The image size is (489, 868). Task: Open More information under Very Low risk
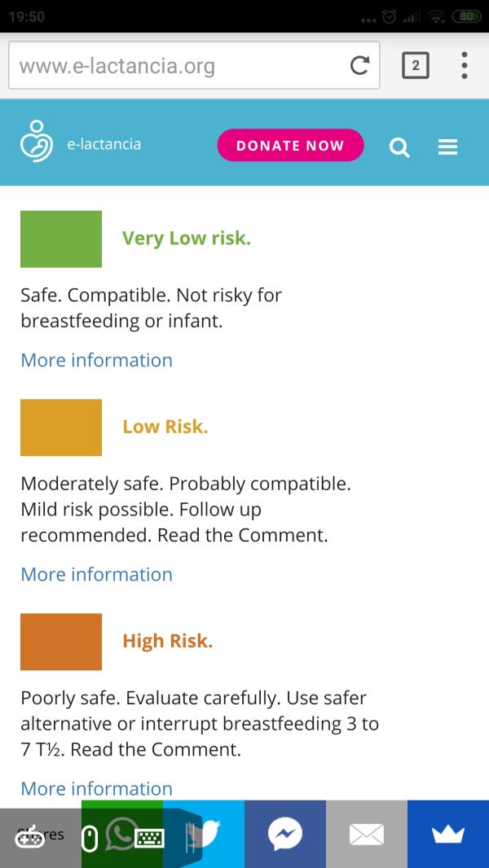coord(96,360)
